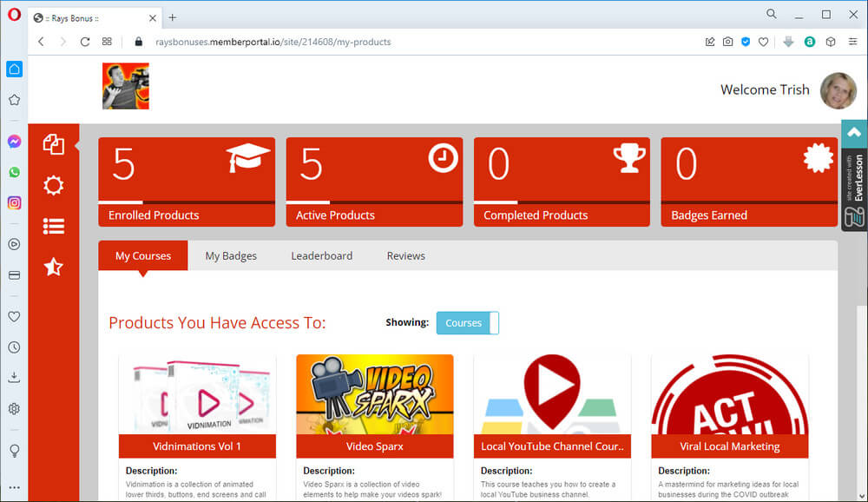Open the Active Products card
868x502 pixels.
pos(374,182)
